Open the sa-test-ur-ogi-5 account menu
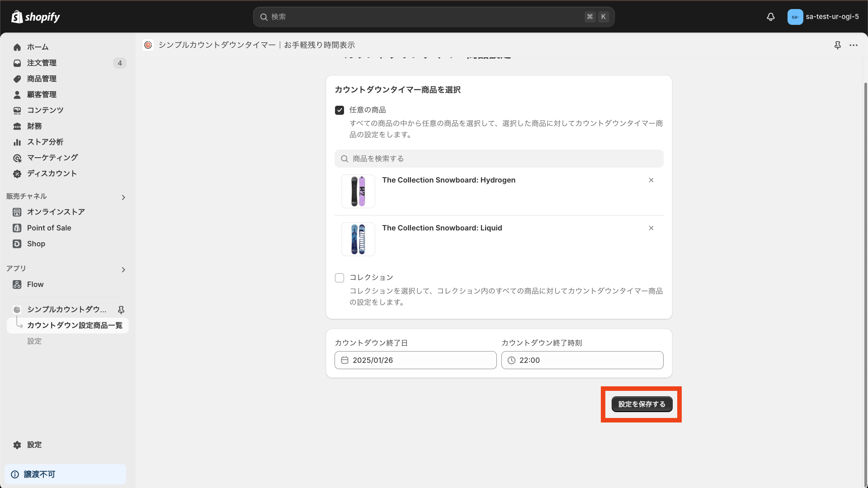868x488 pixels. (x=823, y=17)
